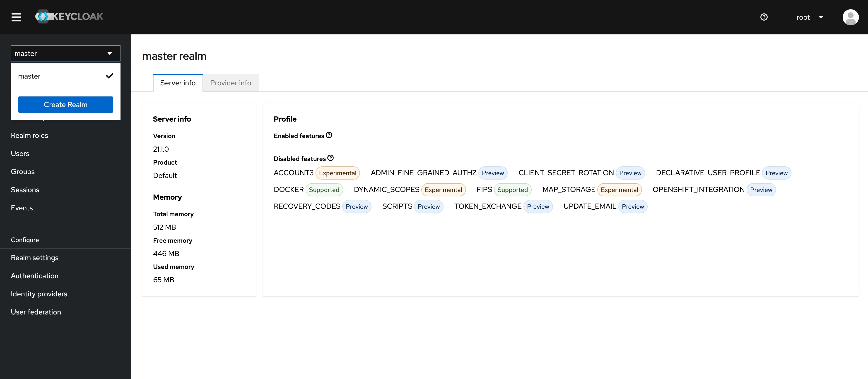Click help icon next to Enabled features
This screenshot has height=379, width=868.
pyautogui.click(x=329, y=135)
